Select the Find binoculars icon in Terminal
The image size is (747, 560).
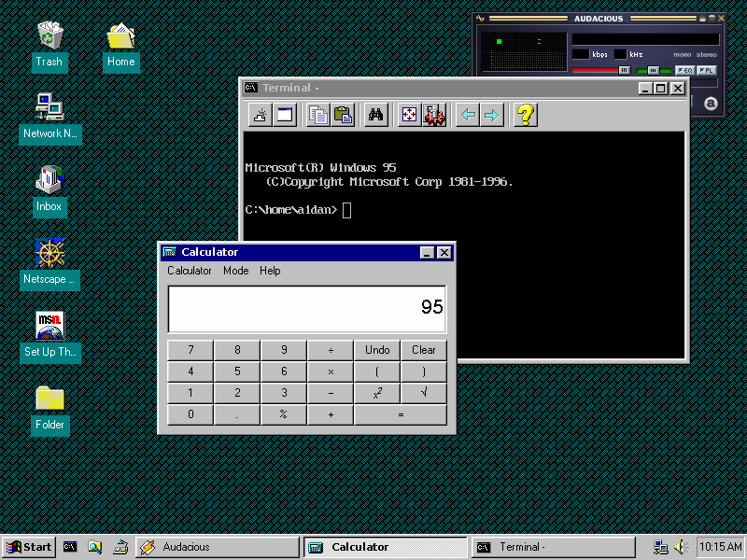pos(374,115)
